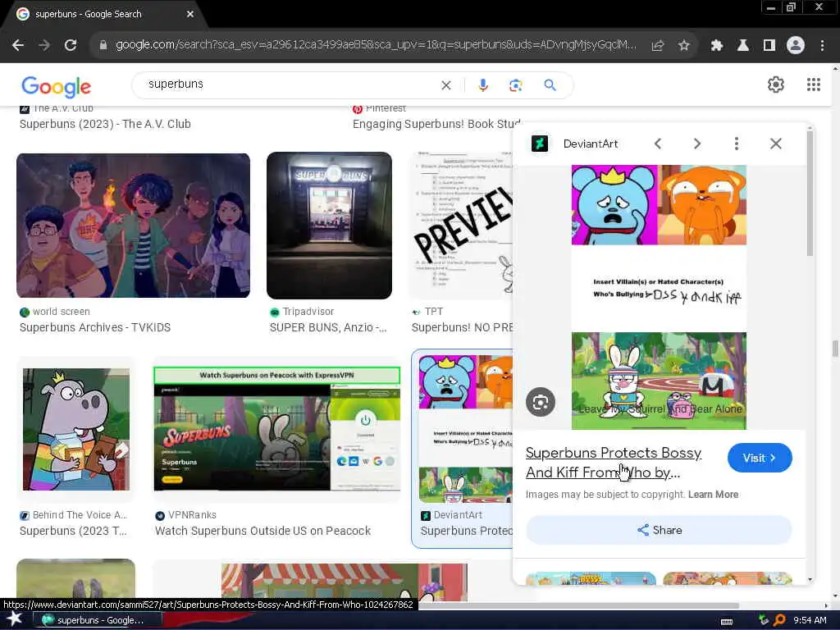Search inside the image with Lens button

[x=541, y=402]
